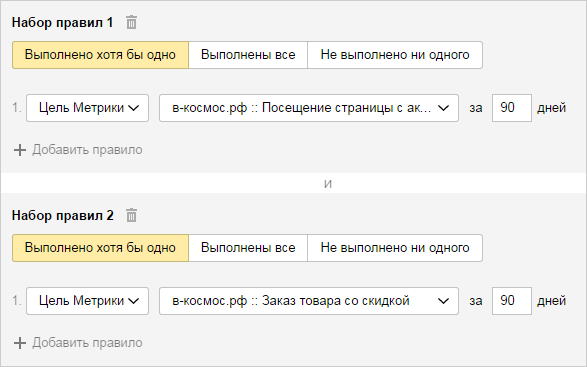587x367 pixels.
Task: Delete rule set 1 with trash icon
Action: click(131, 22)
